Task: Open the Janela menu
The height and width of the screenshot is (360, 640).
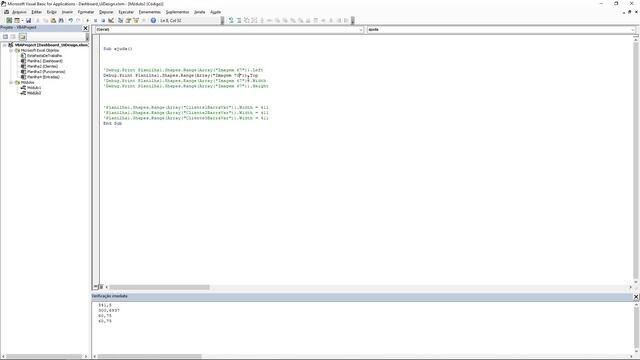Action: pos(199,12)
